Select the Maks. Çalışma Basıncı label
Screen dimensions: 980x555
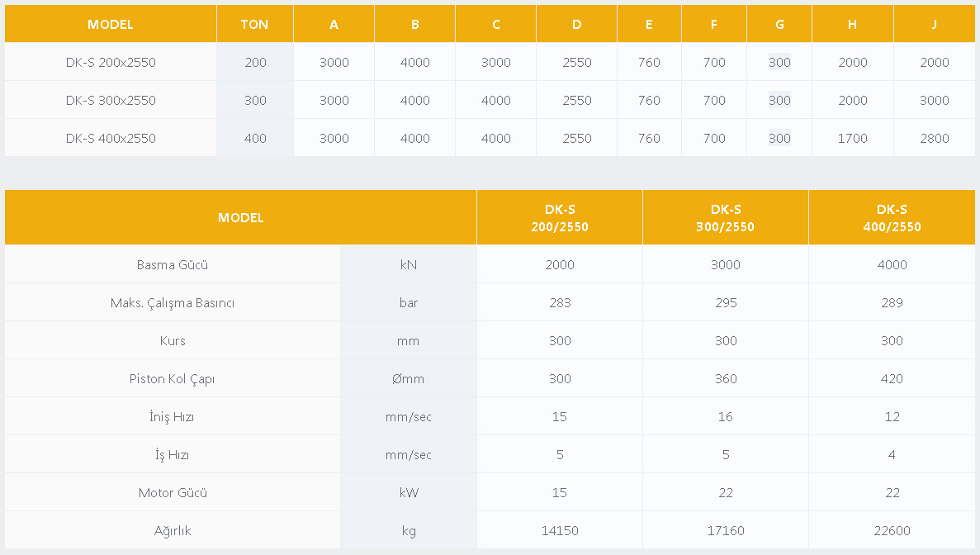tap(173, 303)
